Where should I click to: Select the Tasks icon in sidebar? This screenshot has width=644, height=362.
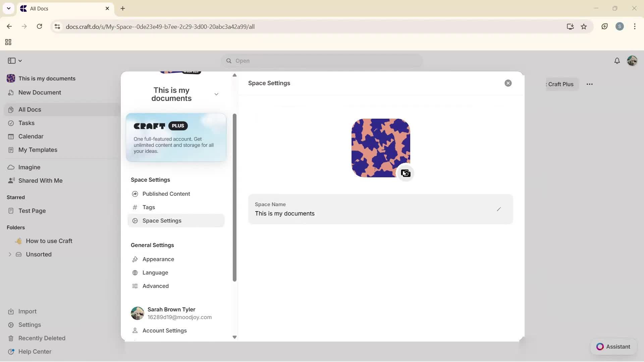[11, 123]
